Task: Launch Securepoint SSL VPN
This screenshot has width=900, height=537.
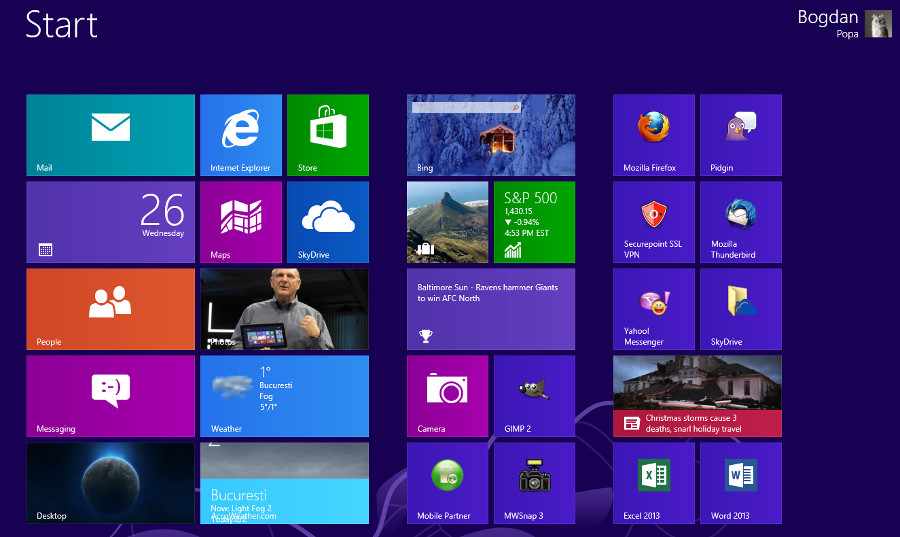Action: tap(654, 222)
